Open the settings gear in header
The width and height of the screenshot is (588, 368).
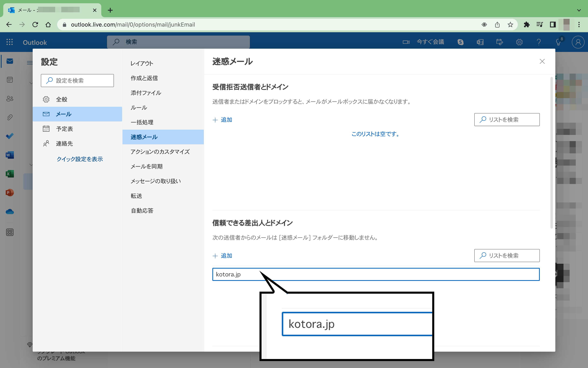(519, 42)
